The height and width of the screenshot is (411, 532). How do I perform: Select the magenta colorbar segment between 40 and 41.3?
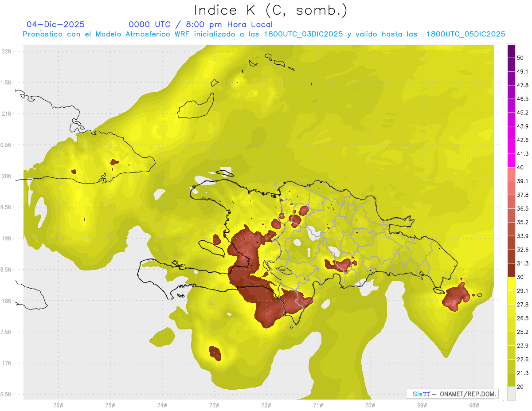pos(511,160)
